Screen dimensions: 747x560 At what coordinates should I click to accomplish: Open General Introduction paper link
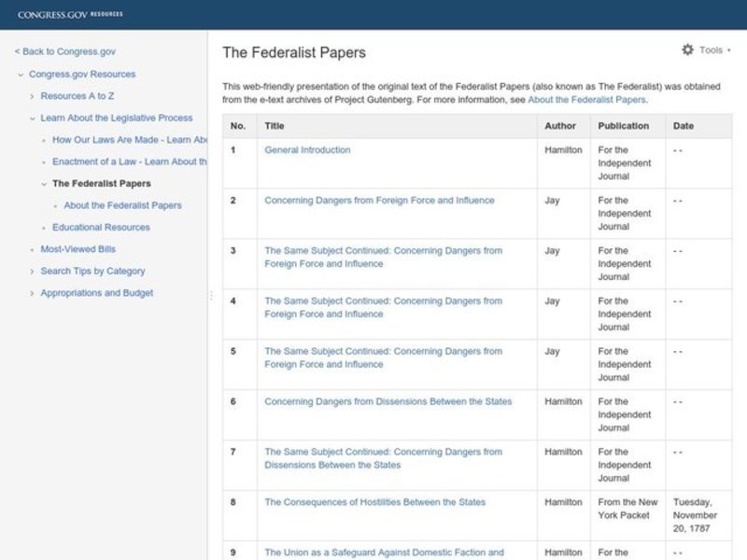307,150
